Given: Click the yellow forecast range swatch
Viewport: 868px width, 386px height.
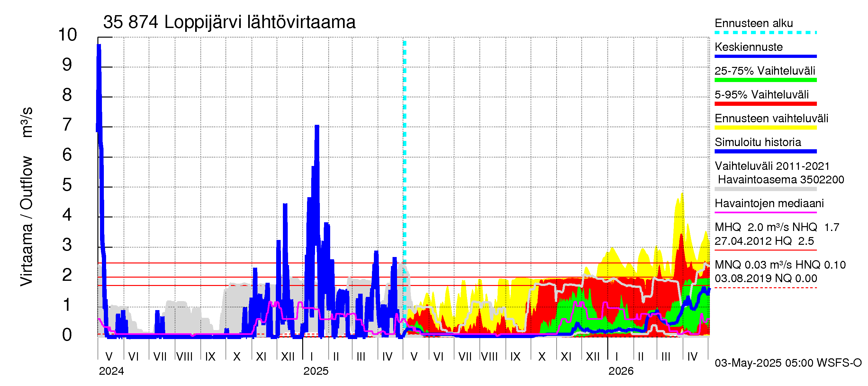Looking at the screenshot, I should point(765,128).
